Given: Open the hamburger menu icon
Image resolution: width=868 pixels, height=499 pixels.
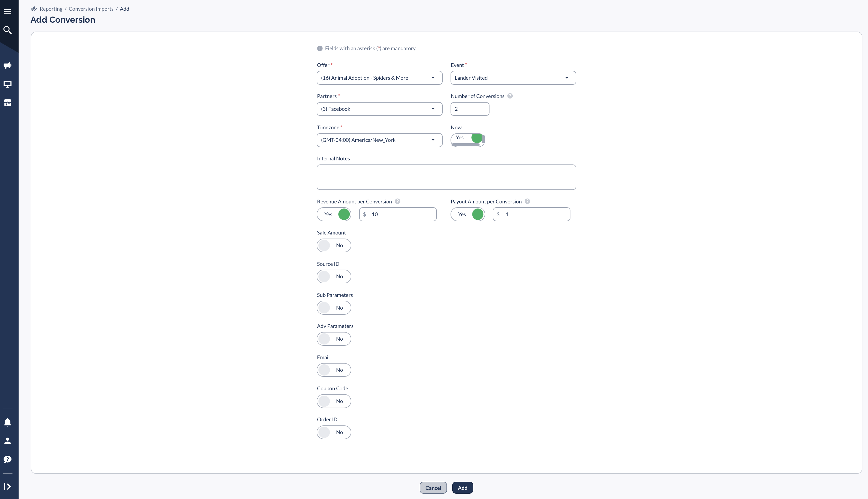Looking at the screenshot, I should [x=8, y=11].
